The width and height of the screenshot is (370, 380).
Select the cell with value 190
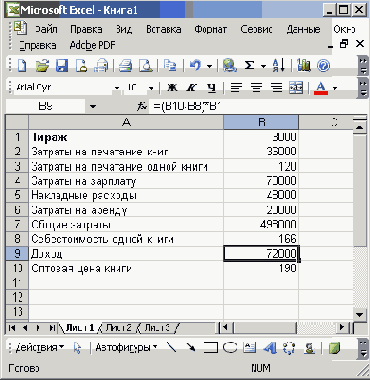pyautogui.click(x=261, y=268)
